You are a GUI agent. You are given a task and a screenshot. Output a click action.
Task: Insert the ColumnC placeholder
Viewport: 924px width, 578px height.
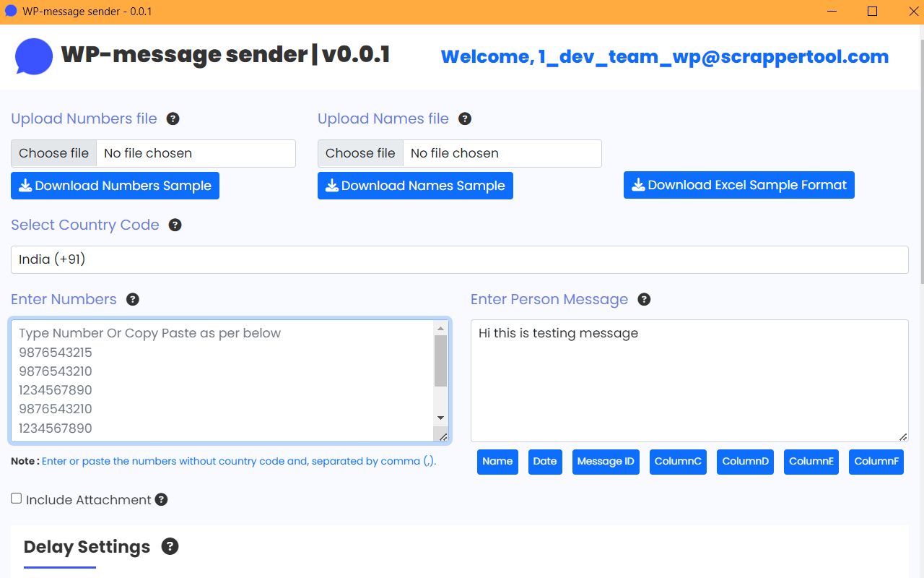point(678,462)
